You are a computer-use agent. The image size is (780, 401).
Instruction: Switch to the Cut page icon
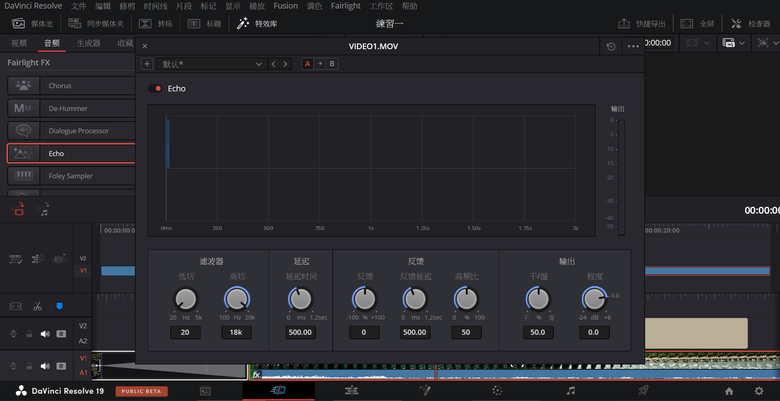[x=278, y=391]
